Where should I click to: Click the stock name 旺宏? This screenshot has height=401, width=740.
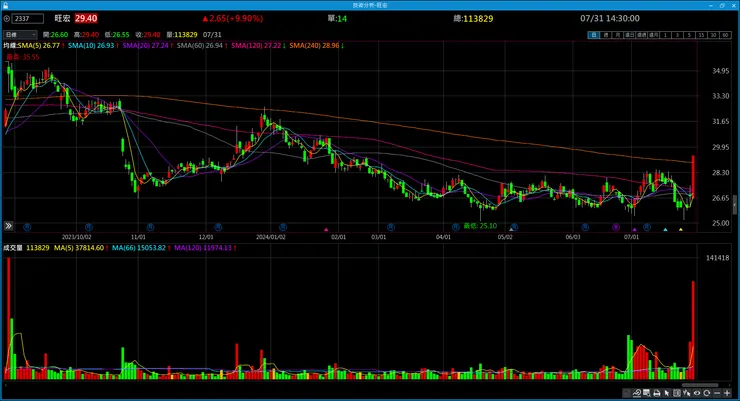(x=62, y=18)
